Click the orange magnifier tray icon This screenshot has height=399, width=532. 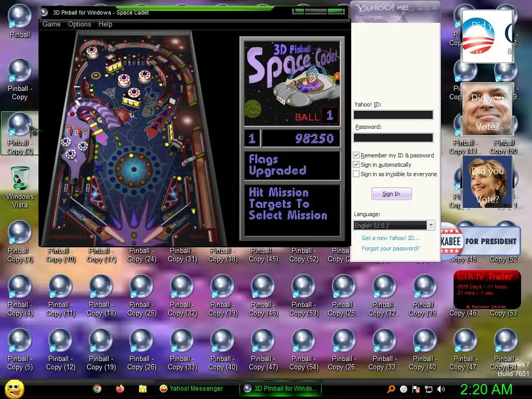391,389
